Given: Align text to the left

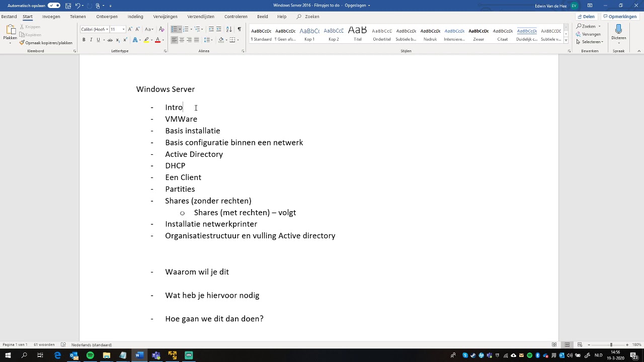Looking at the screenshot, I should click(174, 40).
